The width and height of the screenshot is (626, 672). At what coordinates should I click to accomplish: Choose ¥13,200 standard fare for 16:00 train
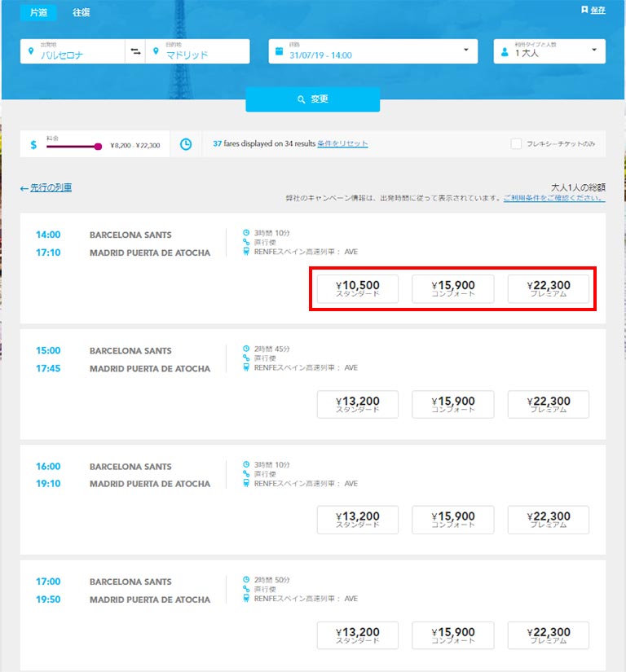[358, 520]
